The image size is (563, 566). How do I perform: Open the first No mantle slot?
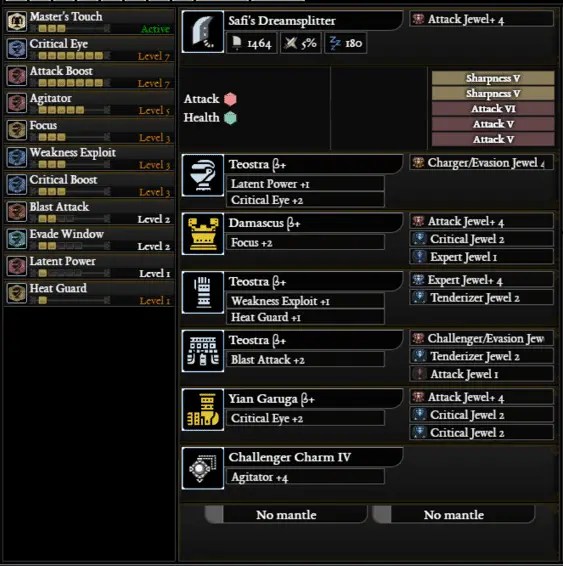pyautogui.click(x=286, y=514)
